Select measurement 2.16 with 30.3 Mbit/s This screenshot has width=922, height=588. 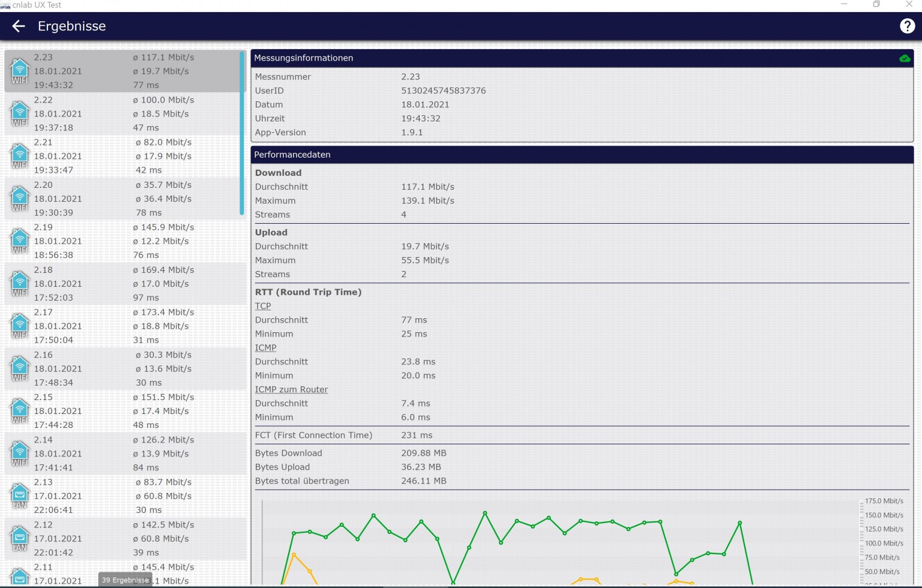pyautogui.click(x=121, y=369)
